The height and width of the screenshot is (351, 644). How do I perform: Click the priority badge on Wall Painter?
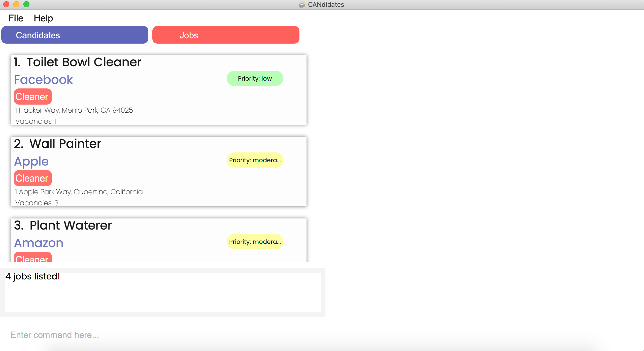[255, 160]
